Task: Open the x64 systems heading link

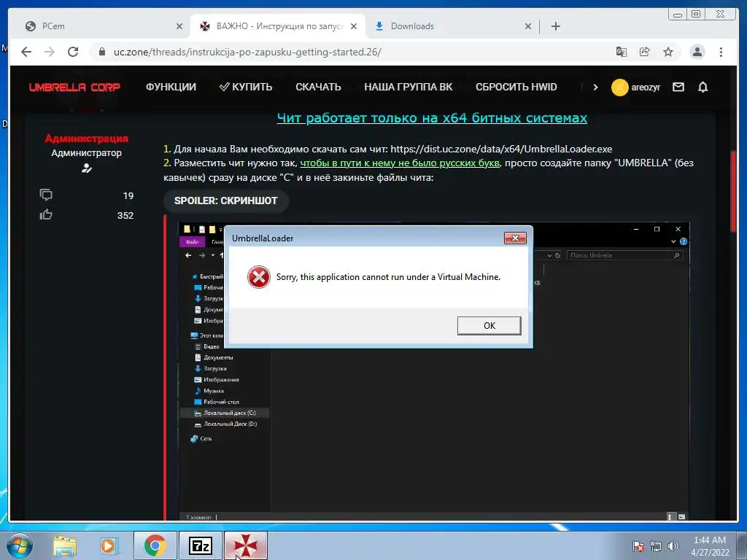Action: pyautogui.click(x=432, y=117)
